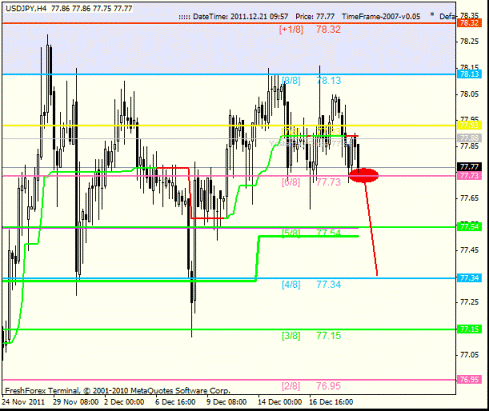Click the 16 Dec 16:00 time label
Screen dimensions: 489x411
click(331, 402)
